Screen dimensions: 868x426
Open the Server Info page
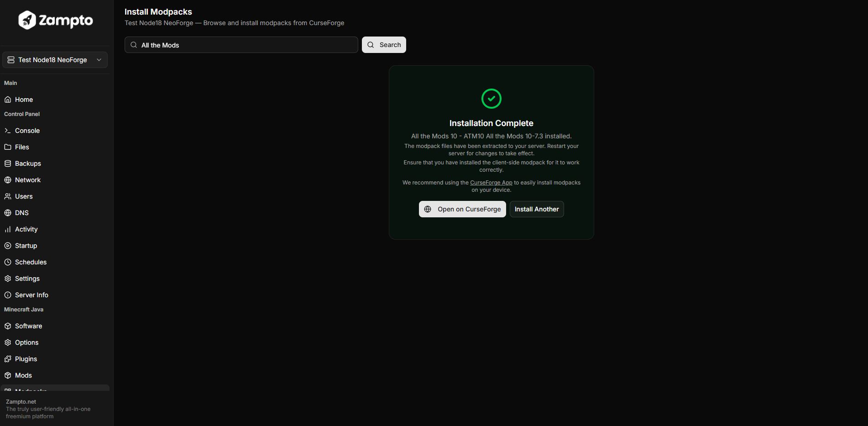(x=55, y=295)
